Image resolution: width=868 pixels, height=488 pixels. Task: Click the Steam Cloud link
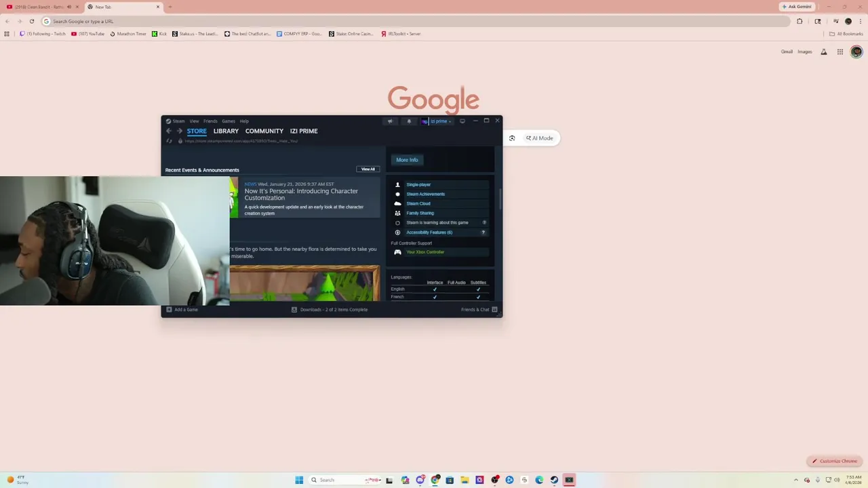click(x=418, y=203)
